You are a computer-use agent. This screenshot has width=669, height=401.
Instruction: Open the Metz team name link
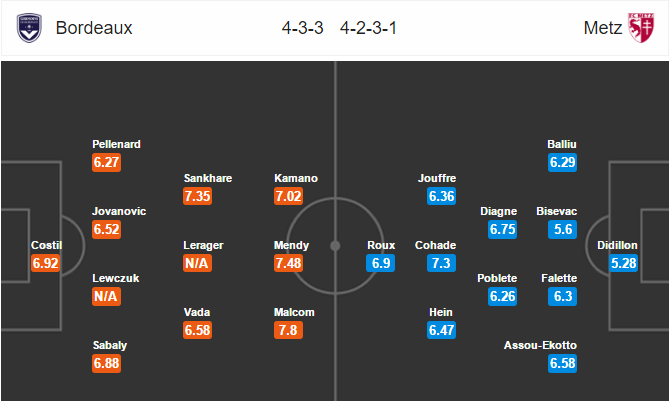tap(602, 28)
